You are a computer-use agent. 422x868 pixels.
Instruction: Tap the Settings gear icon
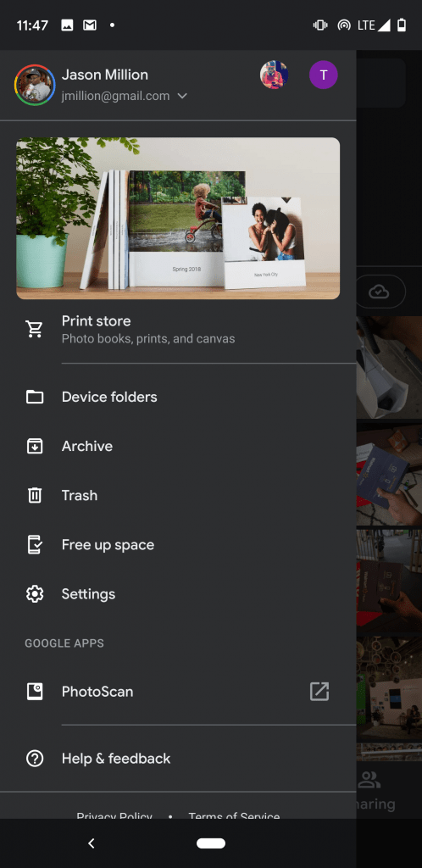[34, 594]
